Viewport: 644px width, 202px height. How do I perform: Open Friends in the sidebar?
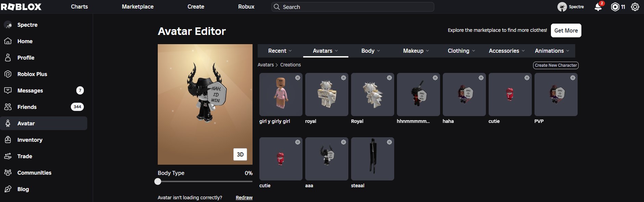[44, 107]
